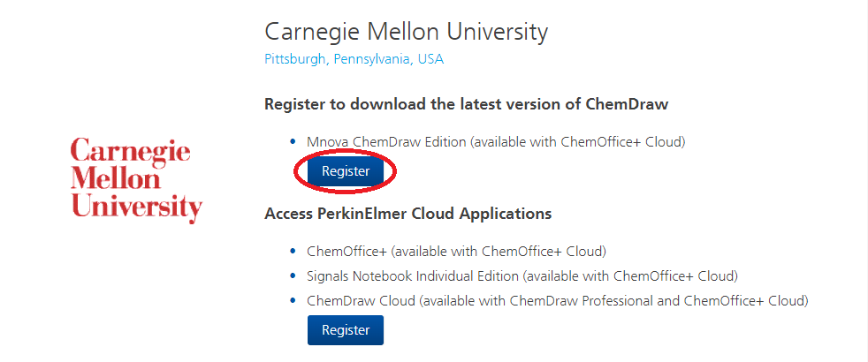
Task: Click the red-circled Register button under Mnova ChemDraw
Action: click(x=346, y=171)
